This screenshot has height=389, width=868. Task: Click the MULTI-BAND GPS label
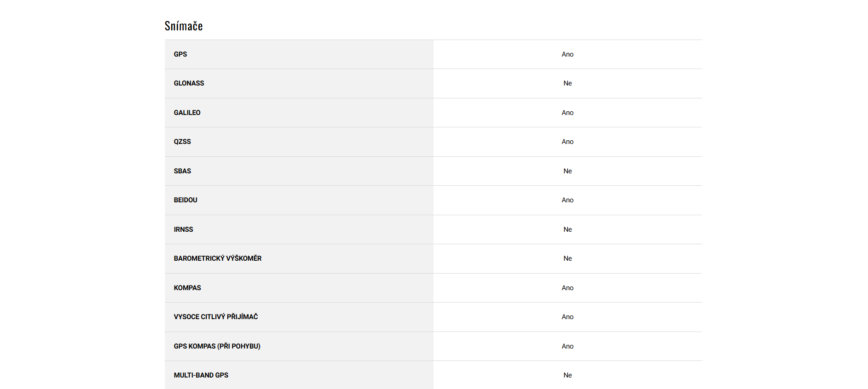pyautogui.click(x=201, y=375)
